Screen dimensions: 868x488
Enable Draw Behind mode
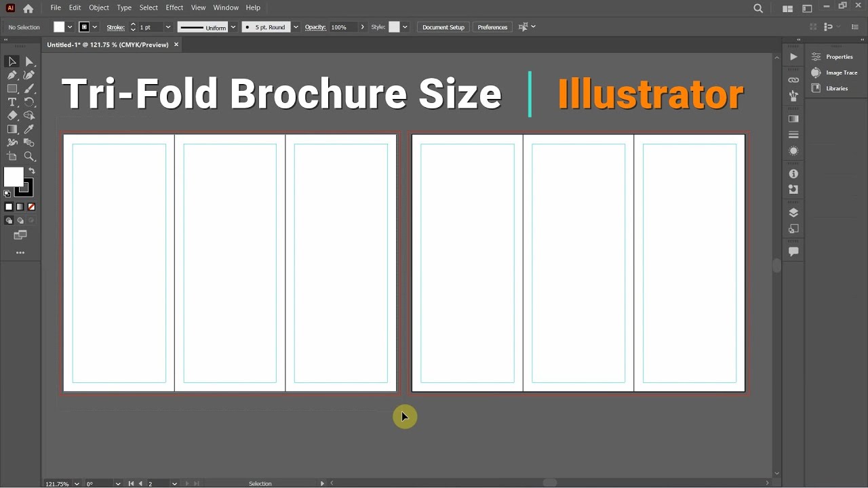click(x=20, y=220)
